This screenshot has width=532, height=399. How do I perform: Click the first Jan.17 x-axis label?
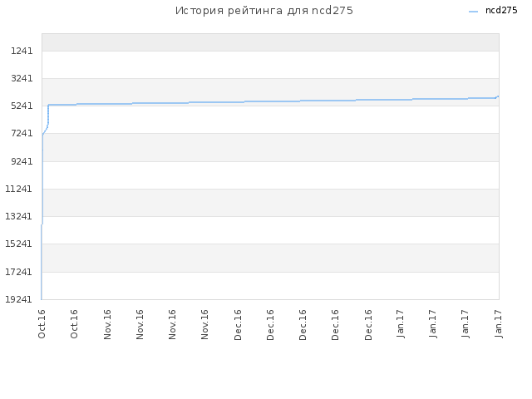coord(401,323)
